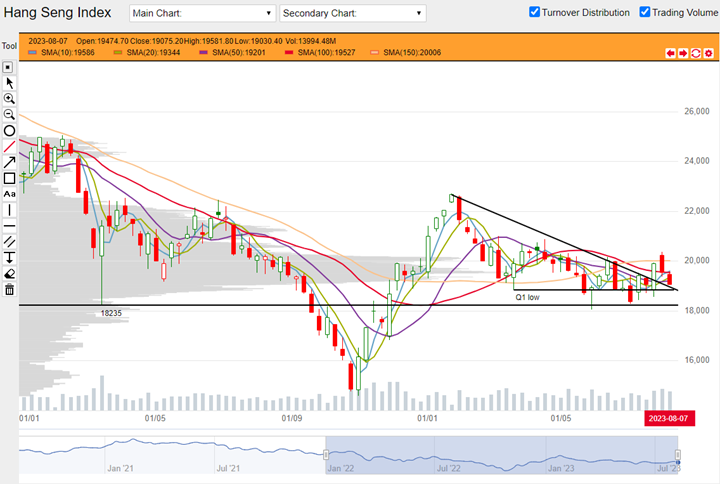Select the pointer cursor tool
720x484 pixels.
coord(9,83)
